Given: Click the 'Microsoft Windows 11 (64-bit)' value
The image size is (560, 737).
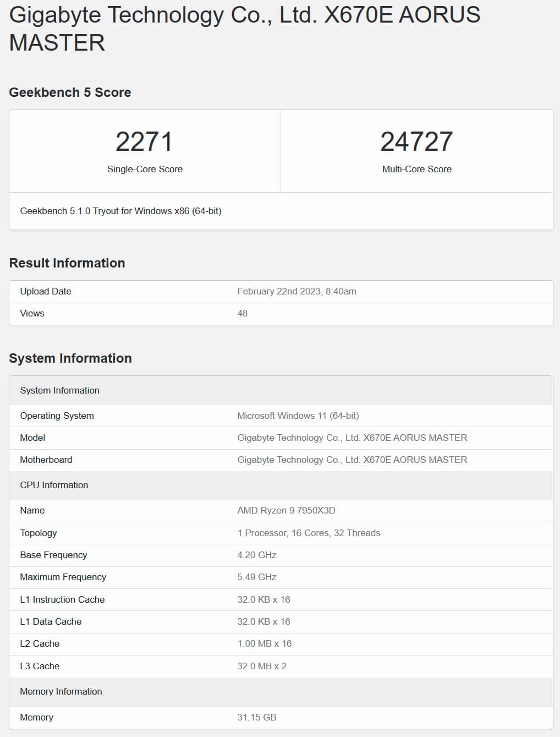Looking at the screenshot, I should point(298,416).
